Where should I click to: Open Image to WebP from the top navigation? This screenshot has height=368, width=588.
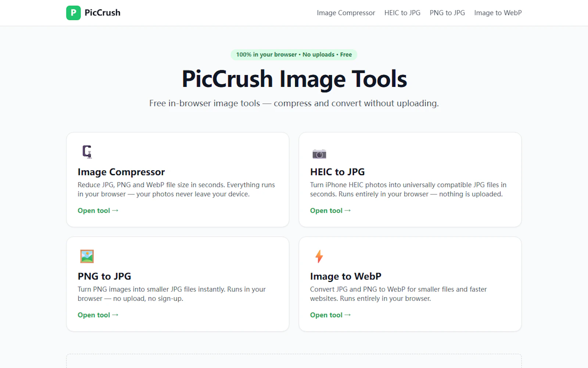[x=498, y=13]
